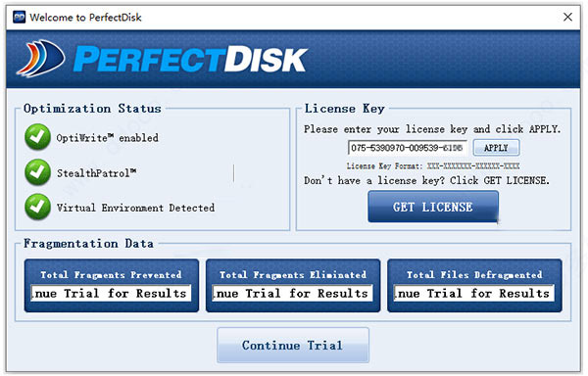Click the StealthPatrol green checkmark icon
Viewport: 588px width, 376px height.
click(37, 172)
